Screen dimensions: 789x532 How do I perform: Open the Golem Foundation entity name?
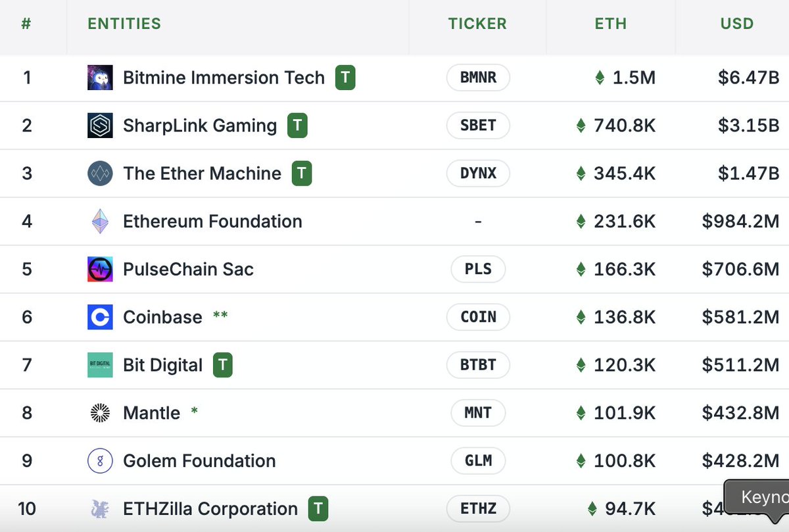coord(199,461)
